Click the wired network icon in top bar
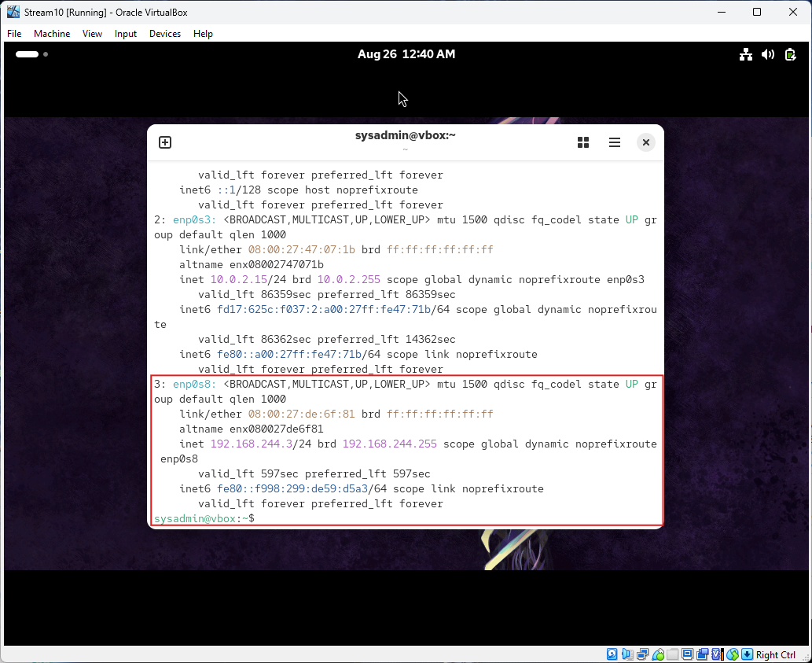 click(745, 54)
